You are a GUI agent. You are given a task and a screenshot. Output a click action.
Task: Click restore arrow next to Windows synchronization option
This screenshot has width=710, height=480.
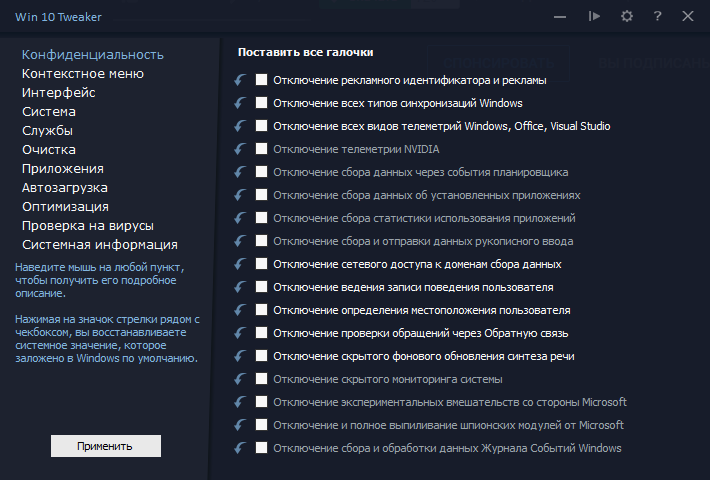coord(240,103)
